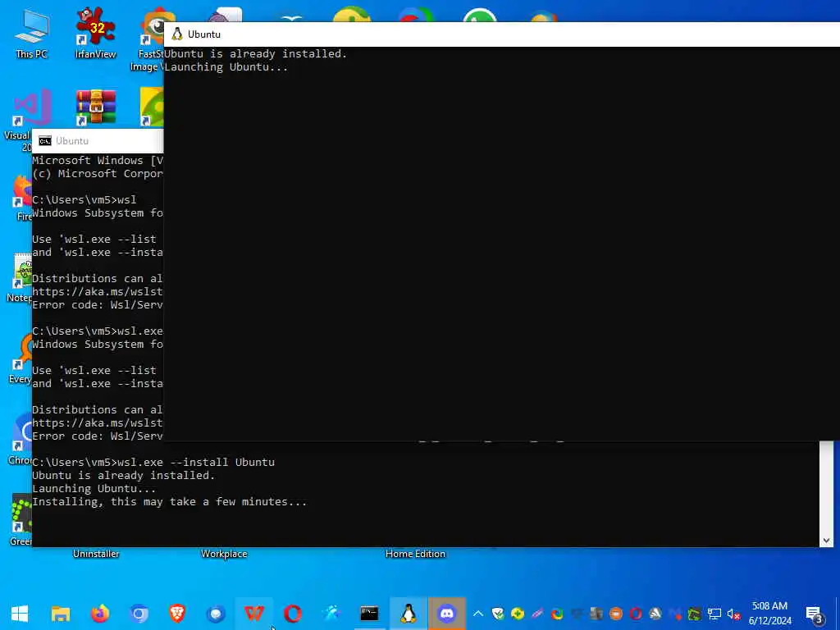
Task: Select IrfanView desktop icon
Action: [95, 33]
